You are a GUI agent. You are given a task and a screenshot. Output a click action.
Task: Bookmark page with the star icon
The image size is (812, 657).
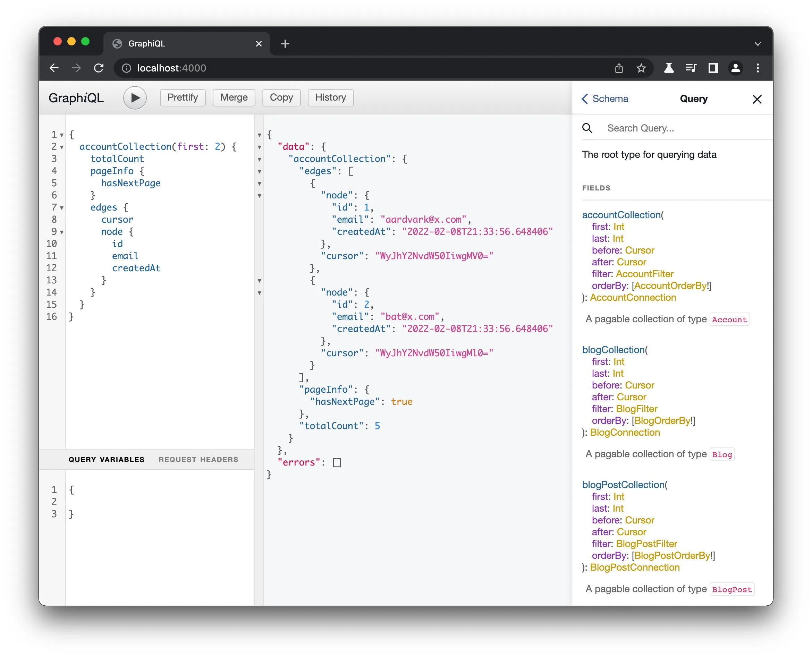[x=641, y=68]
